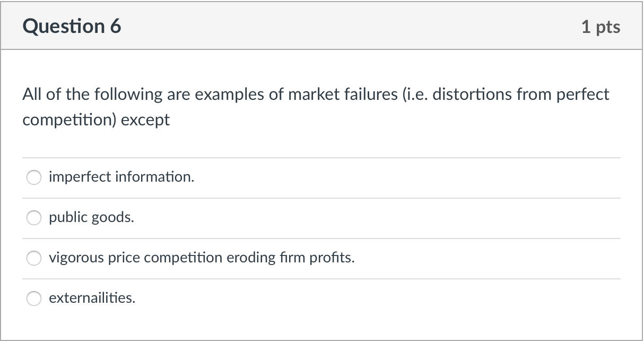The width and height of the screenshot is (644, 341).
Task: Click the 'imperfect information.' answer label text
Action: pos(121,177)
